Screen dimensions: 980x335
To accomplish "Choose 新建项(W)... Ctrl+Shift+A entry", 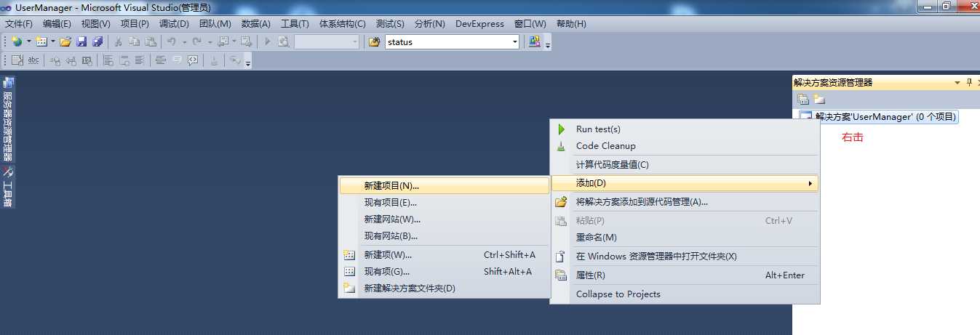I will pyautogui.click(x=445, y=255).
